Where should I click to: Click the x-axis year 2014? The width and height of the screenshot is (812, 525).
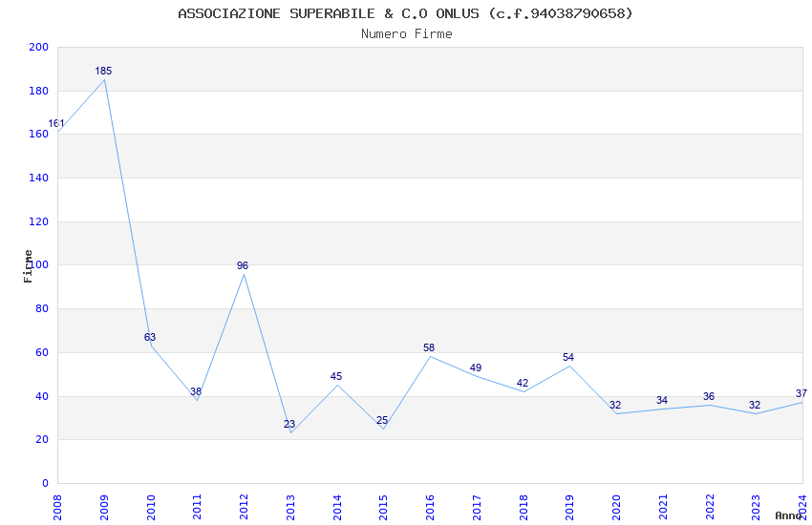pyautogui.click(x=336, y=507)
